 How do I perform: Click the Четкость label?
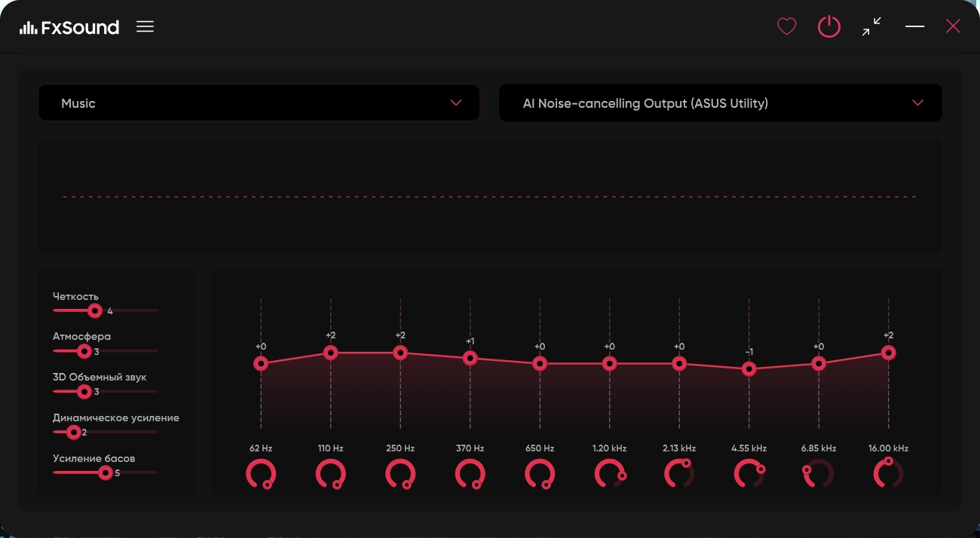75,296
